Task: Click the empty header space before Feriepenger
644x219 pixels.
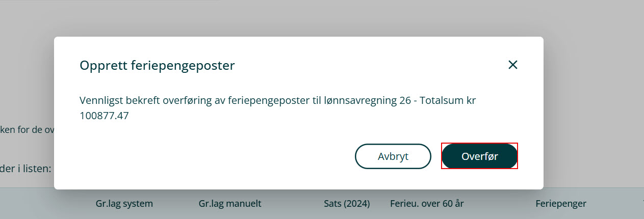Action: (x=500, y=204)
